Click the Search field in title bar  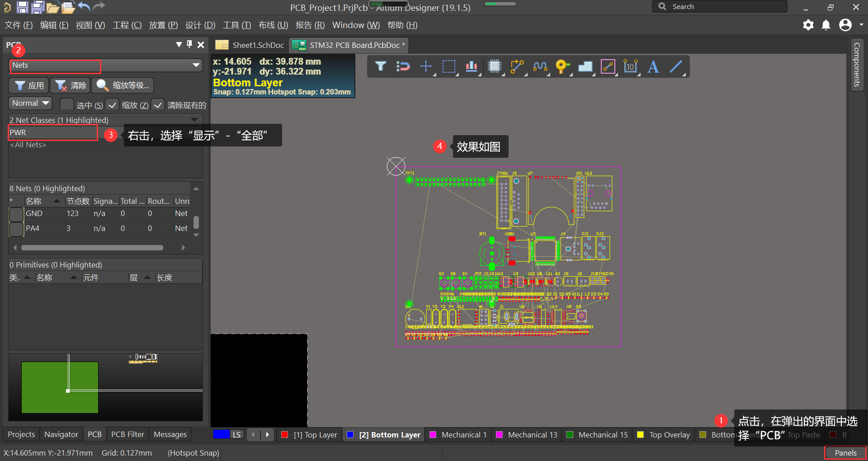(719, 6)
